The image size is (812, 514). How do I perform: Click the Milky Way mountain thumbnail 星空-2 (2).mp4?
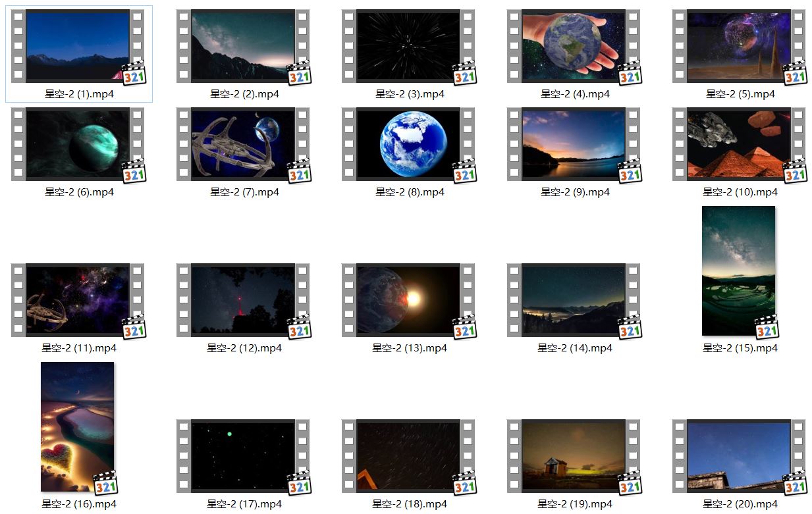(x=243, y=46)
